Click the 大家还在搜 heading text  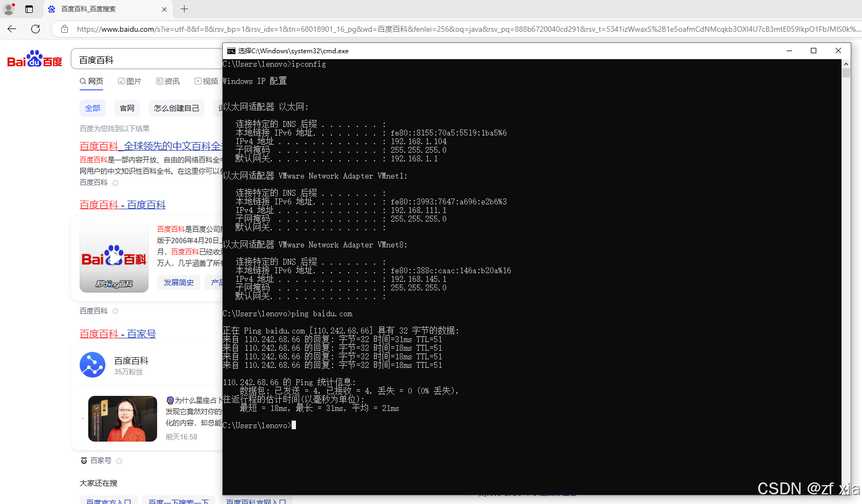[98, 483]
